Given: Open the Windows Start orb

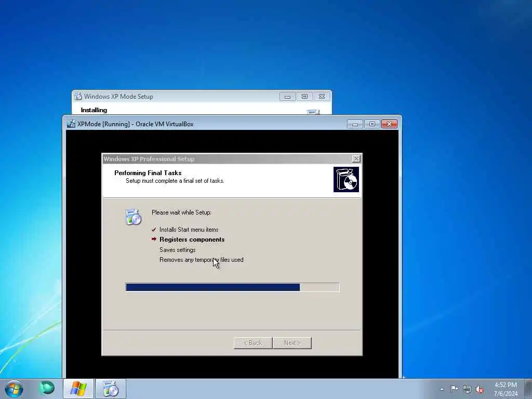Looking at the screenshot, I should (x=14, y=389).
